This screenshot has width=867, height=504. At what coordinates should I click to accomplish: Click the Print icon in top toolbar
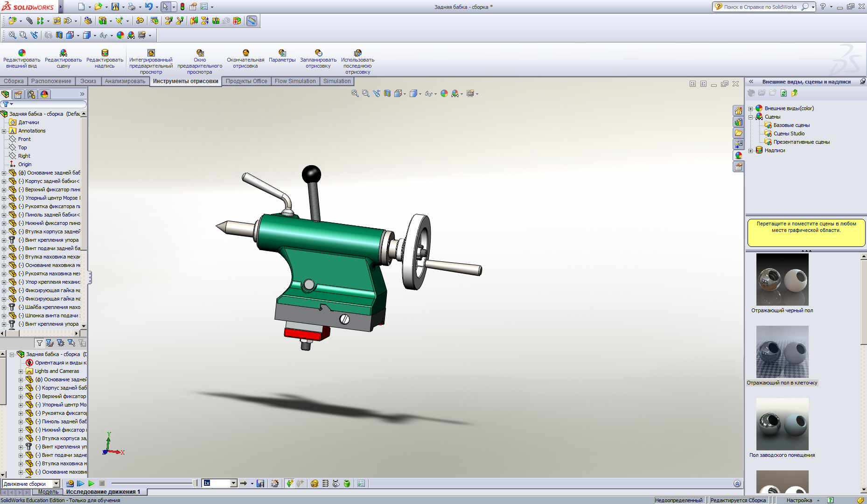tap(132, 7)
